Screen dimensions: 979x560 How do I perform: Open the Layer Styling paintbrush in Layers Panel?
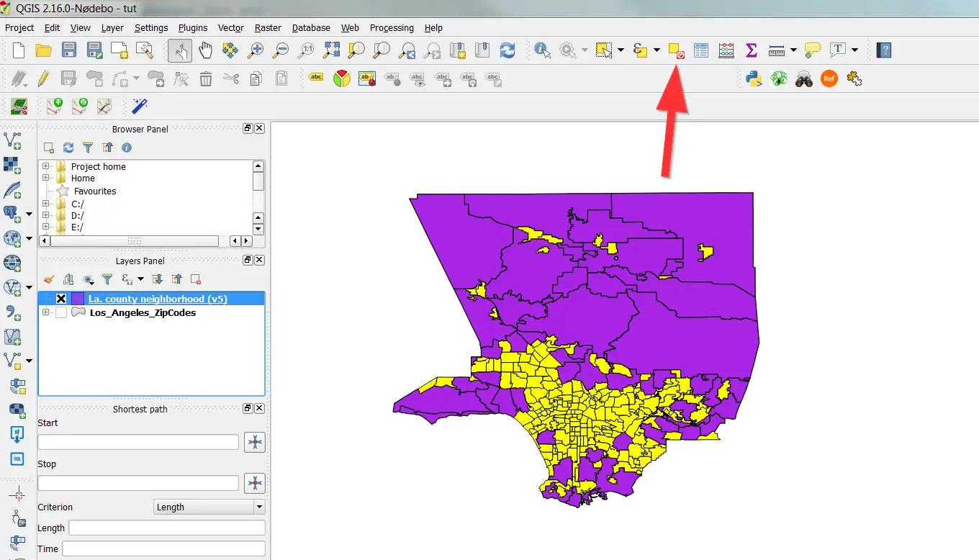[x=49, y=279]
